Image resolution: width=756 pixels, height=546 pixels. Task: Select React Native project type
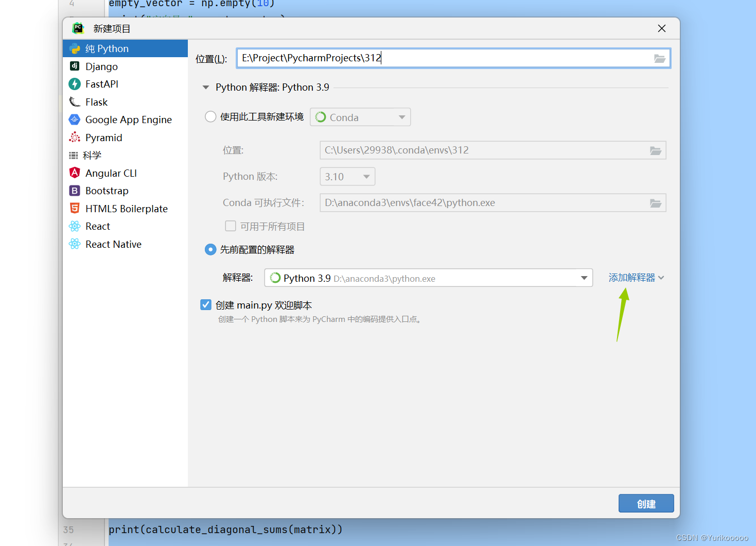(125, 244)
